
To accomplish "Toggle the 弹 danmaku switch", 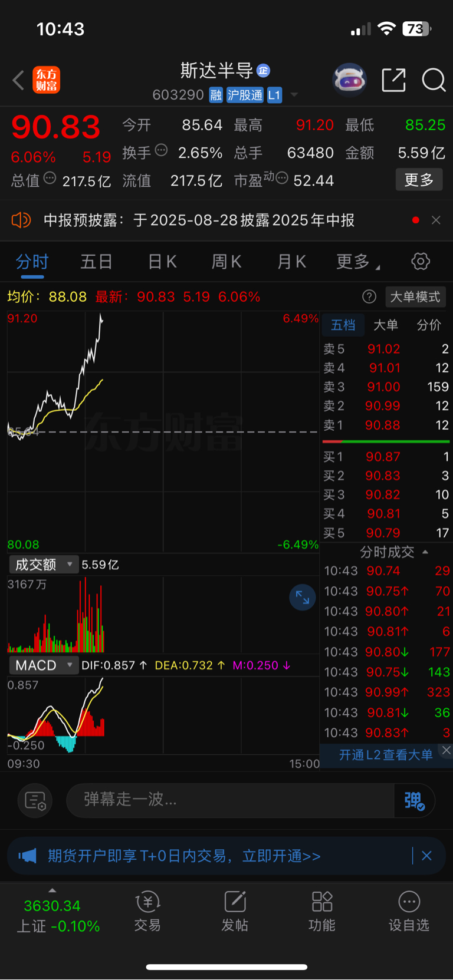I will click(x=415, y=800).
